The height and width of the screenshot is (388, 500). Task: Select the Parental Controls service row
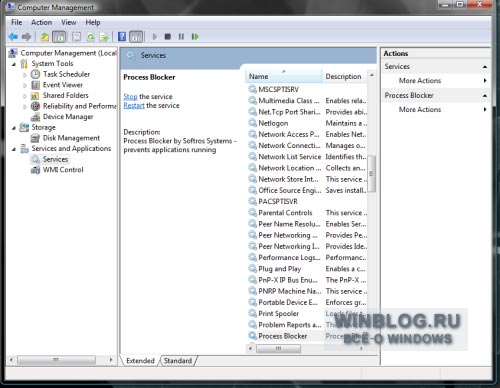point(307,213)
